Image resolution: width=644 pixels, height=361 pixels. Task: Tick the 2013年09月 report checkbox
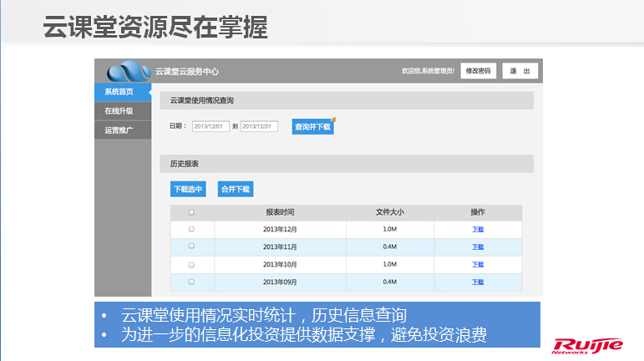click(x=191, y=282)
